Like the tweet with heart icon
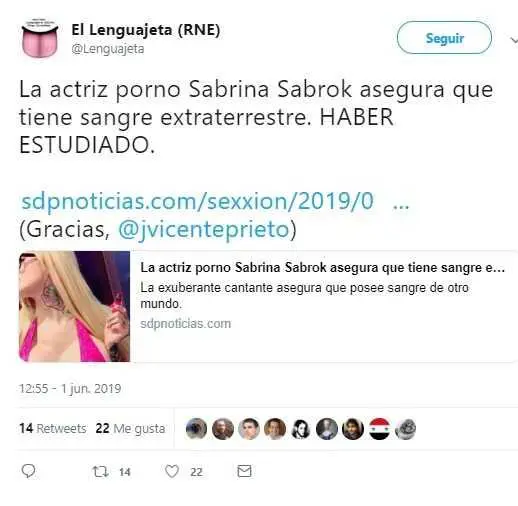The image size is (518, 506). (172, 471)
